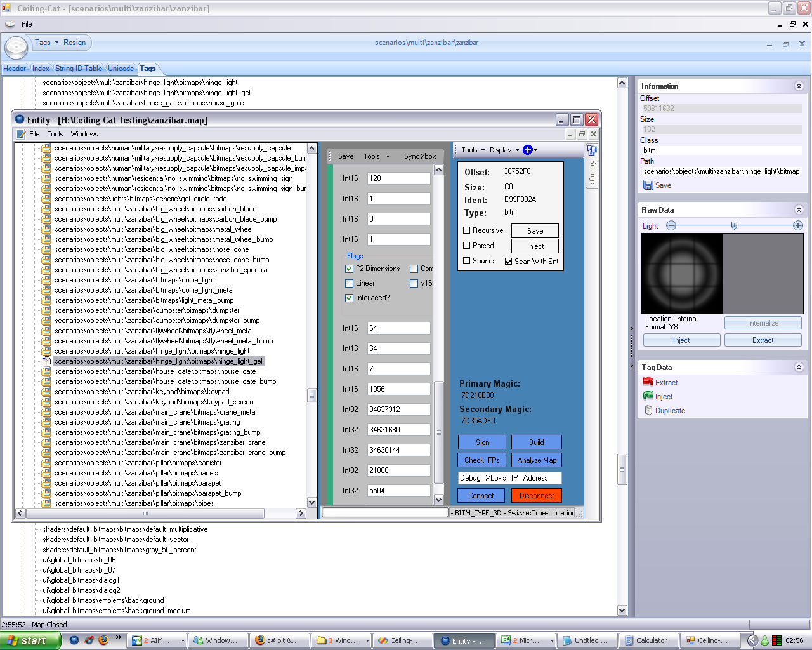The height and width of the screenshot is (650, 812).
Task: Collapse the Raw Data panel
Action: tap(799, 210)
